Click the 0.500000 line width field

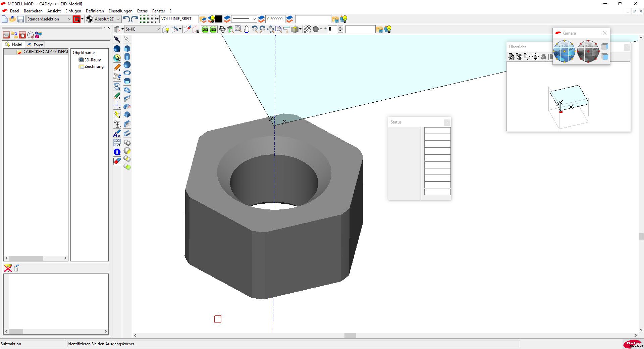pos(275,19)
